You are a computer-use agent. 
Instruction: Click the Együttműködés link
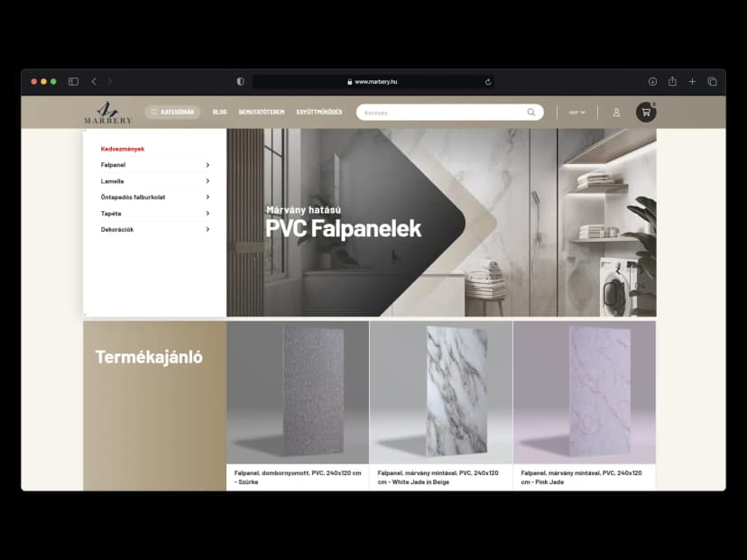pos(319,113)
